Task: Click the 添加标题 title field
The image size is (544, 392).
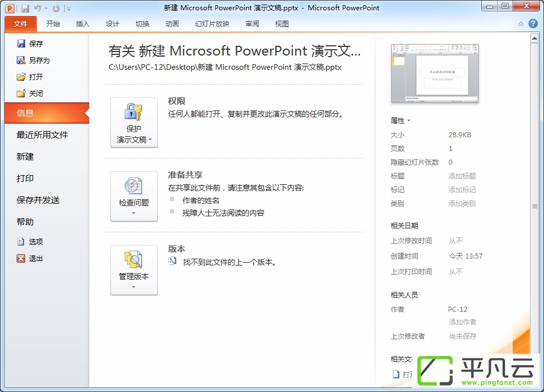Action: tap(462, 176)
